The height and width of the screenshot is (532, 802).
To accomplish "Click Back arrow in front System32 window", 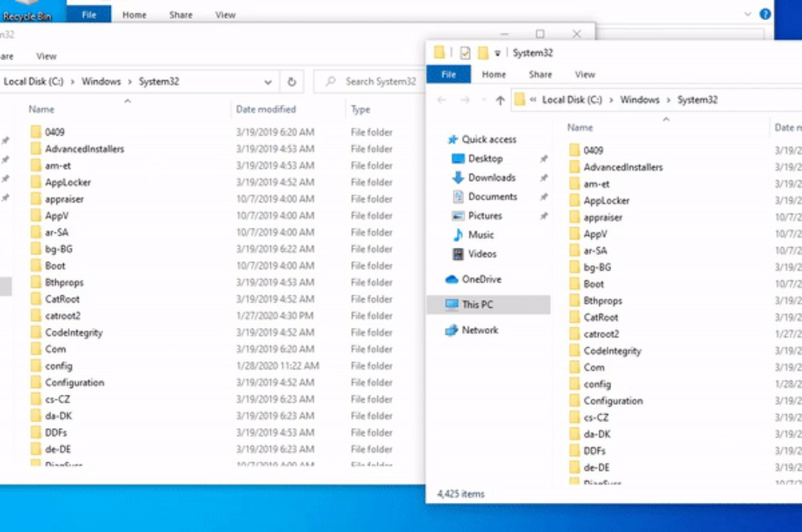I will 442,100.
